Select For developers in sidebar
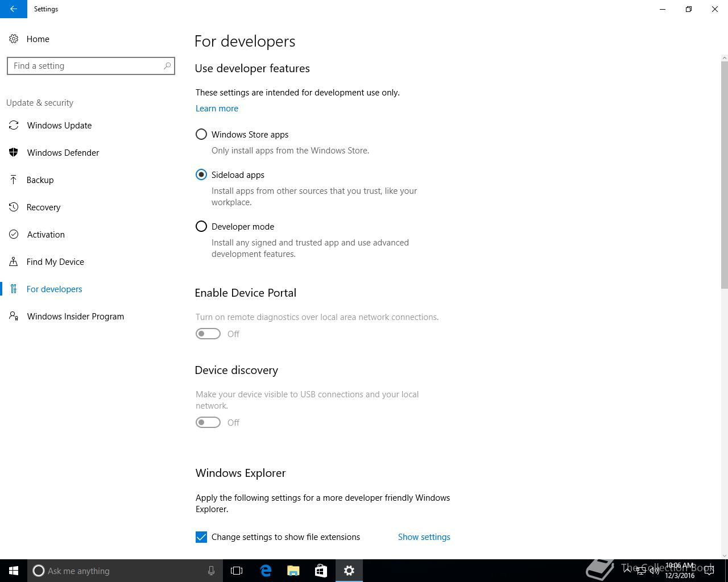Screen dimensions: 728x582 [x=91, y=289]
